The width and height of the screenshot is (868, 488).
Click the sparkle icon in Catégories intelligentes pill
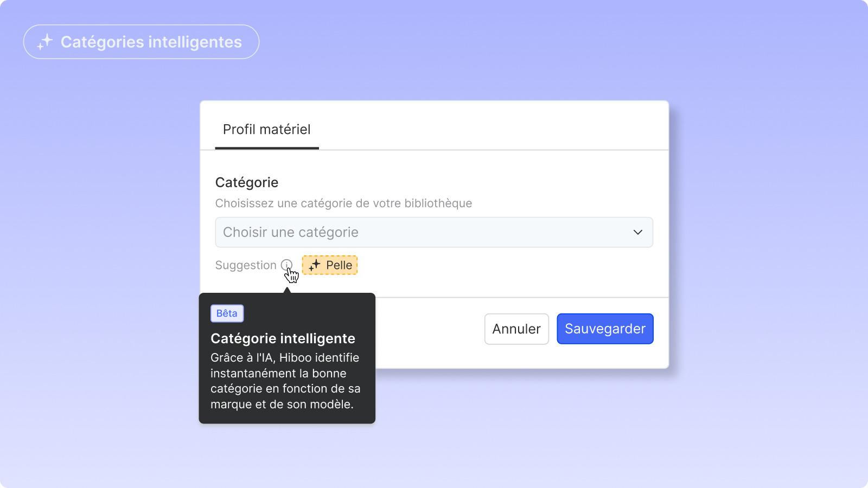(45, 42)
